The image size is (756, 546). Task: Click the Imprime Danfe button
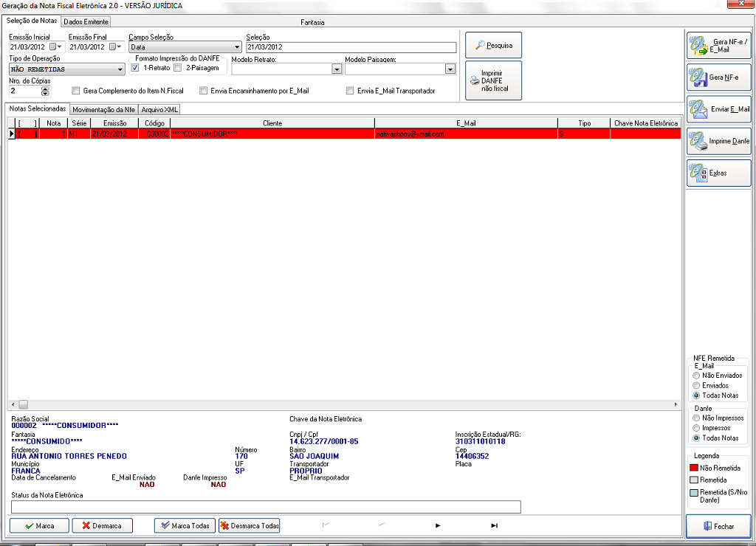[x=718, y=141]
